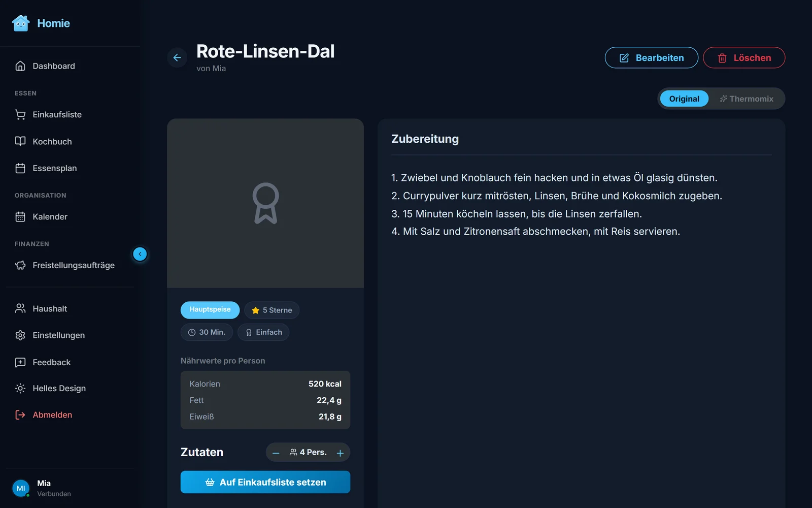The image size is (812, 508).
Task: Click Löschen to delete recipe
Action: [744, 58]
